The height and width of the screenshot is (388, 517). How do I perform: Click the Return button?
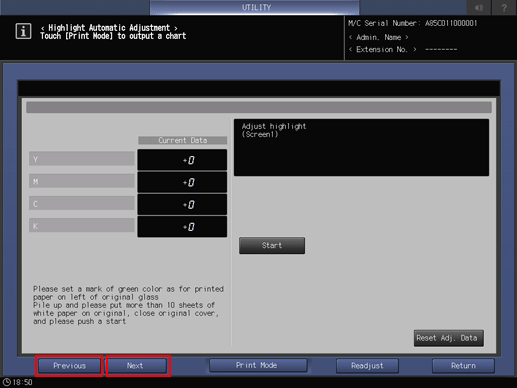(x=463, y=366)
